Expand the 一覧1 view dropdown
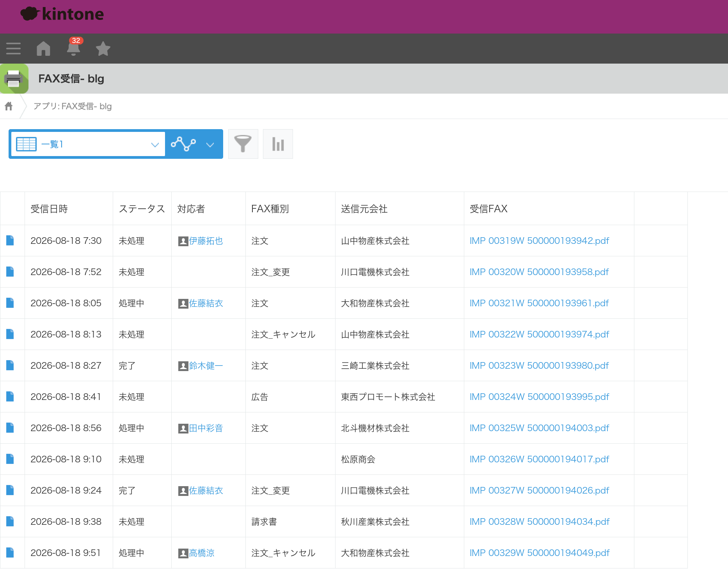Viewport: 728px width, 588px height. tap(88, 144)
